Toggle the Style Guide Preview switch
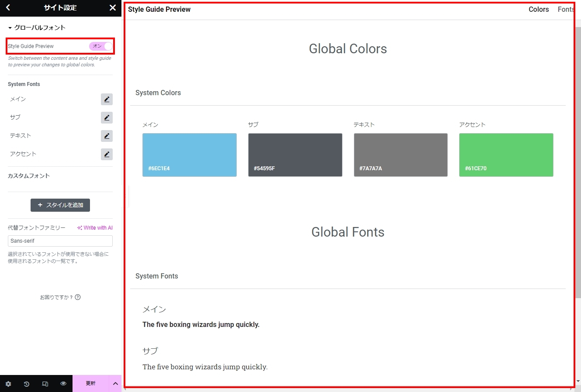This screenshot has width=581, height=392. (101, 46)
